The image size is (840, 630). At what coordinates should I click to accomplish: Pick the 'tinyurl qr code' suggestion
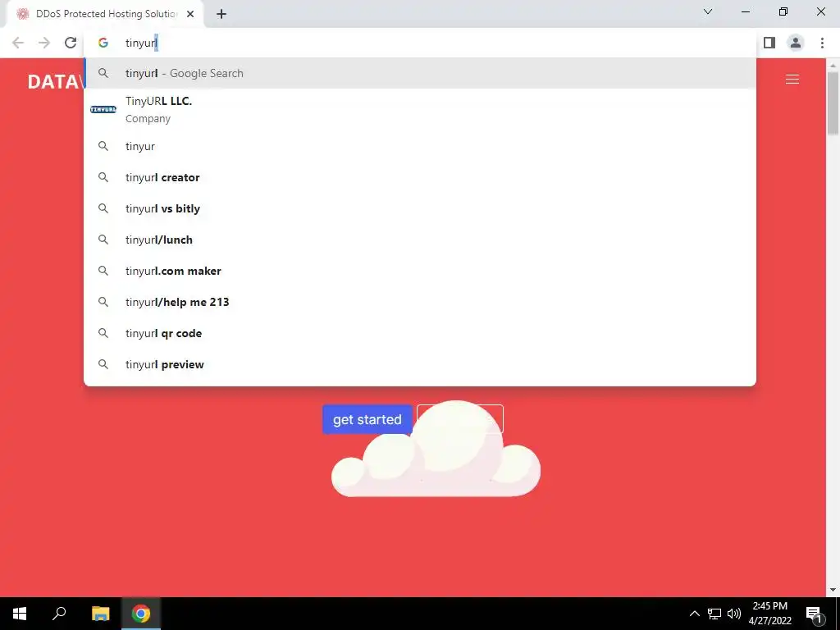(420, 333)
